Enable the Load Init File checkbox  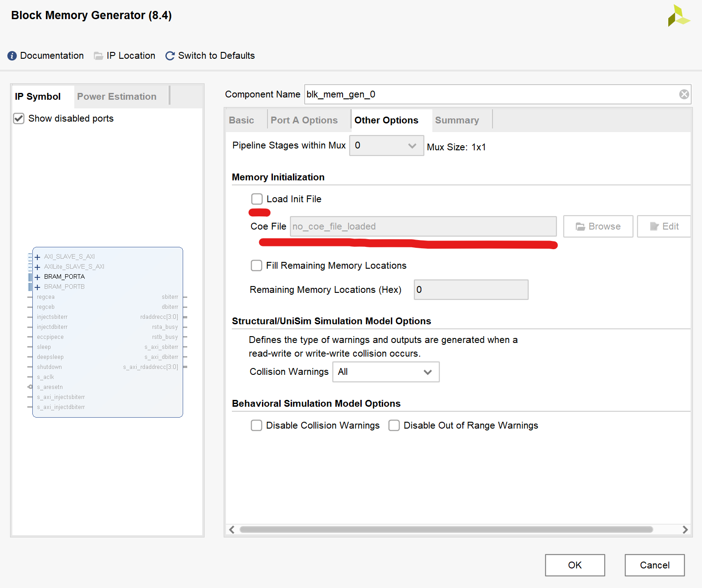tap(257, 199)
